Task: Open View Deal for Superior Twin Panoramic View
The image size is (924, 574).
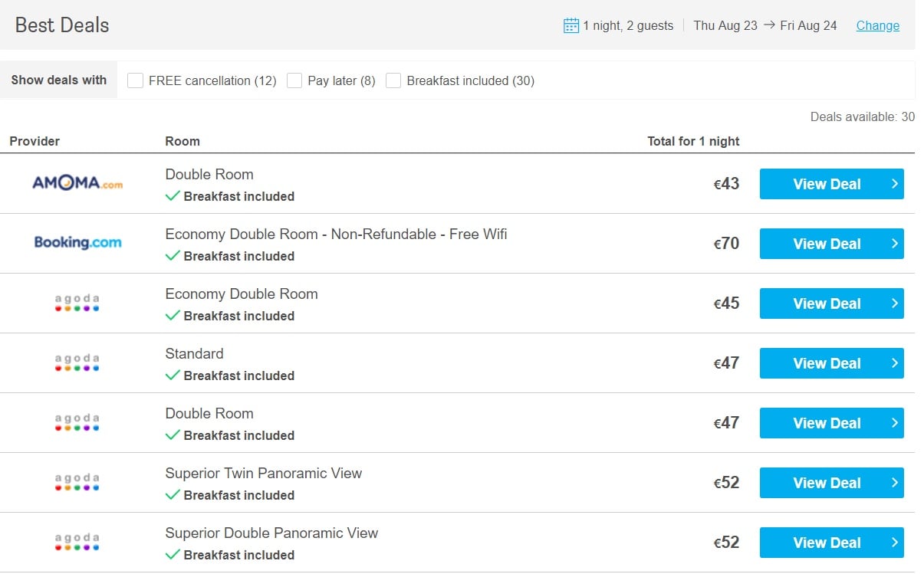Action: click(x=831, y=483)
